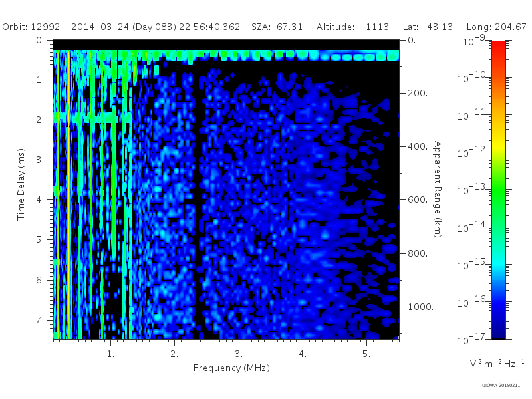Click the 0. tick label on apparent range axis
This screenshot has width=532, height=399.
[412, 40]
